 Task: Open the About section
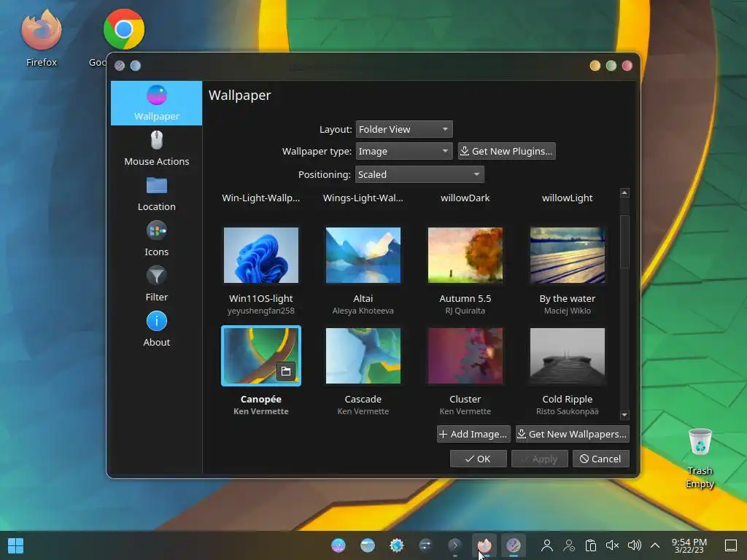(156, 330)
